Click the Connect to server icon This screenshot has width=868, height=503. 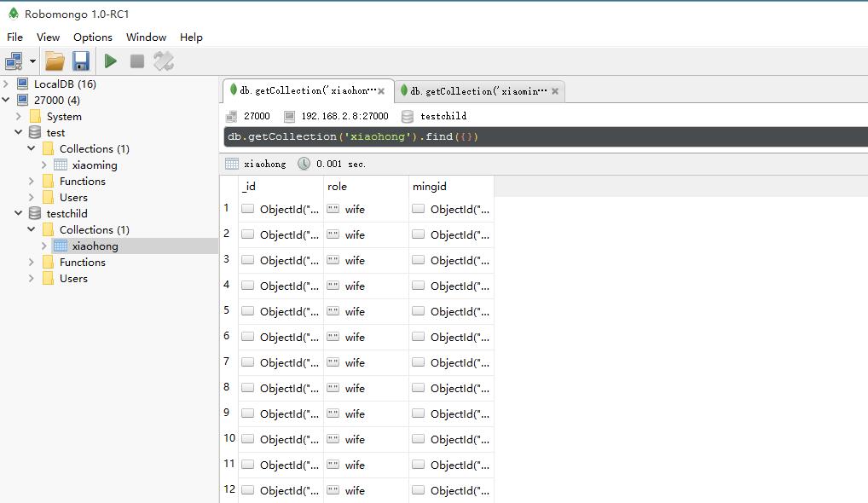coord(14,61)
